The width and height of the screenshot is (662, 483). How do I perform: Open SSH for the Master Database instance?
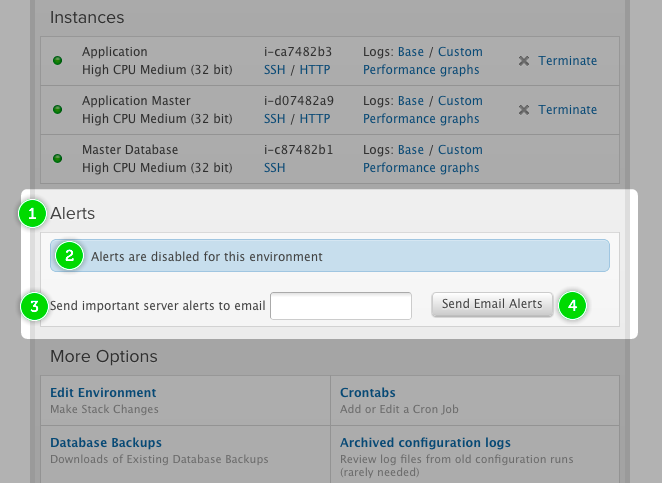click(x=274, y=168)
